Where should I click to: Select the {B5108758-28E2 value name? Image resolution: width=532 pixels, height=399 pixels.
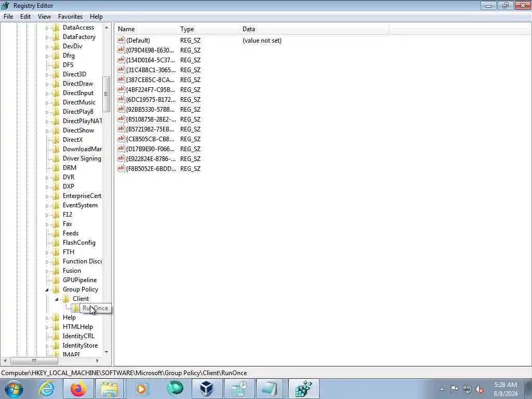(151, 119)
